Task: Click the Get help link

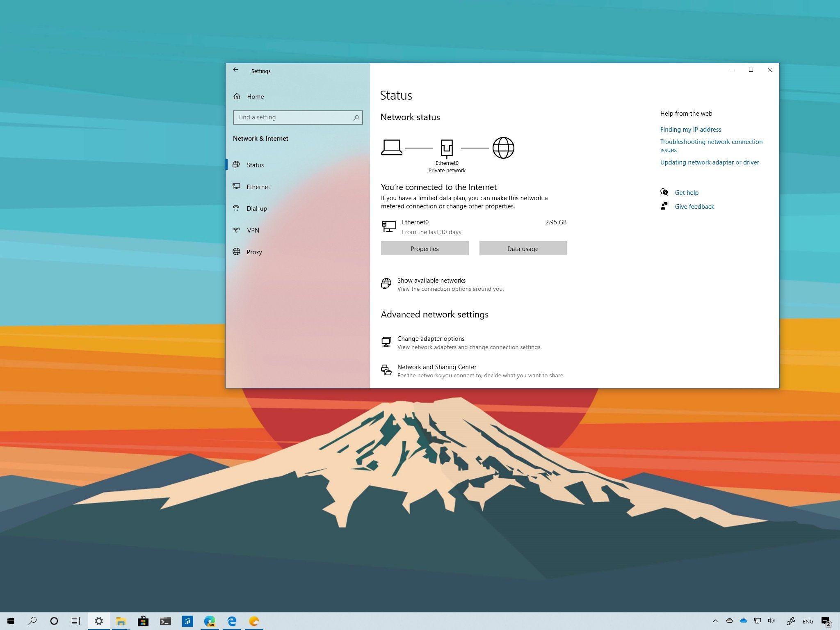Action: pos(686,193)
